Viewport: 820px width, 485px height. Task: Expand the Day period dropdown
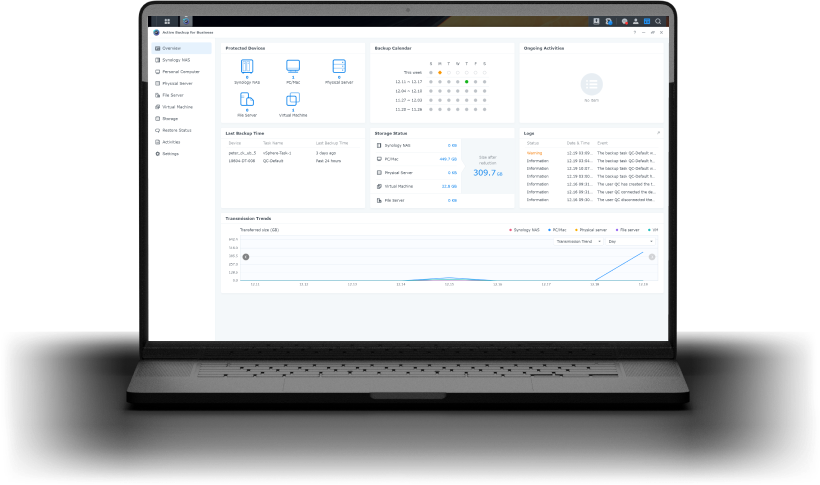click(630, 241)
